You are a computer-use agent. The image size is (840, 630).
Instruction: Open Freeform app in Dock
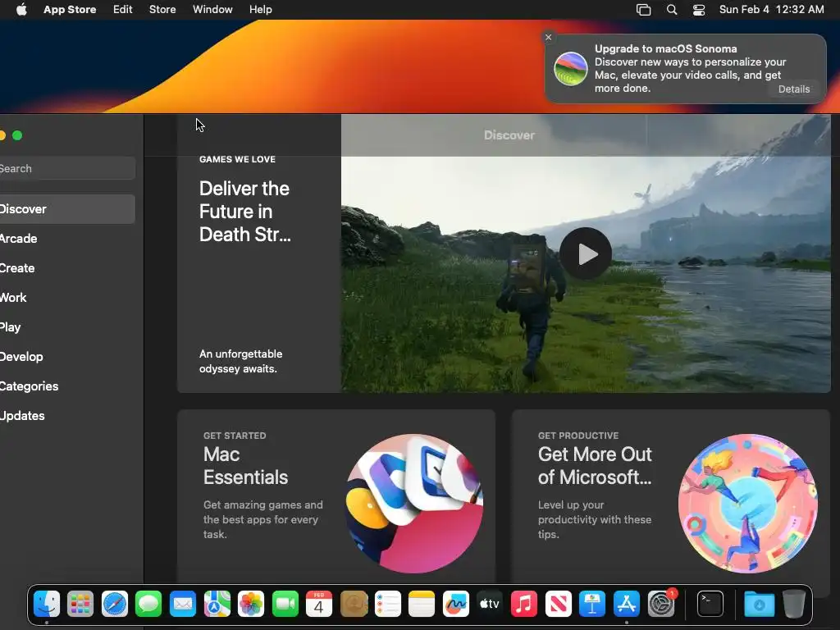[456, 605]
